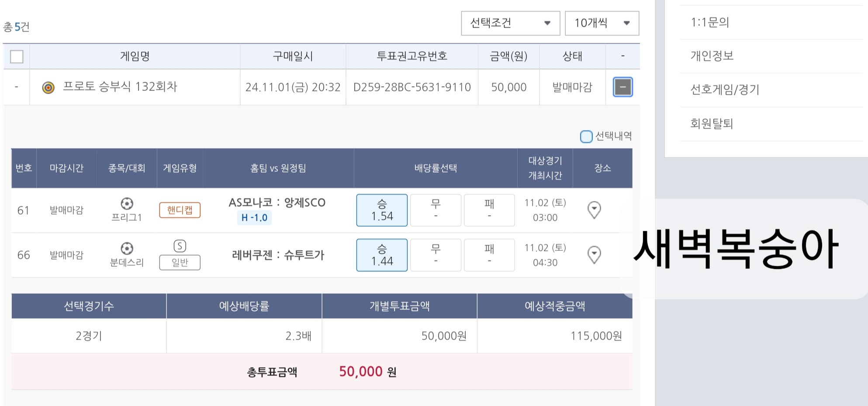
Task: Open location pin for 레버쿠젠 match
Action: tap(594, 254)
